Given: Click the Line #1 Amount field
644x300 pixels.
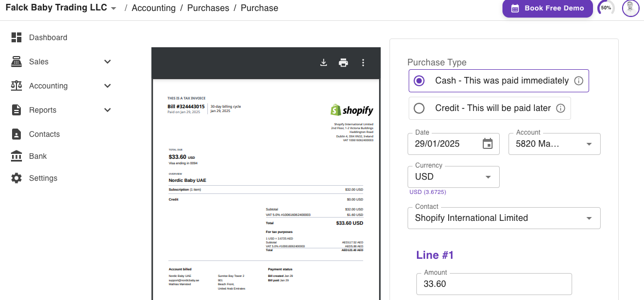Looking at the screenshot, I should pos(494,284).
